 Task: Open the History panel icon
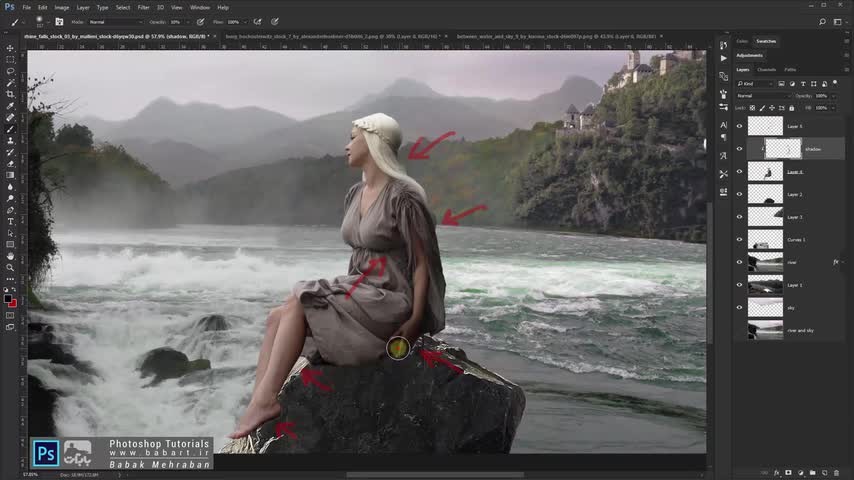click(723, 45)
